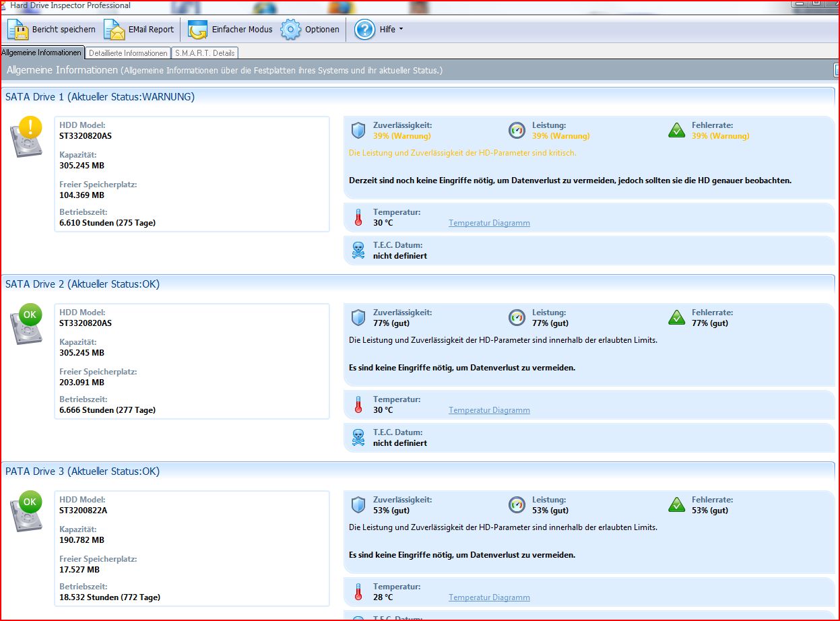This screenshot has height=621, width=840.
Task: Click the yellow warning drive icon of SATA Drive 1
Action: 26,137
